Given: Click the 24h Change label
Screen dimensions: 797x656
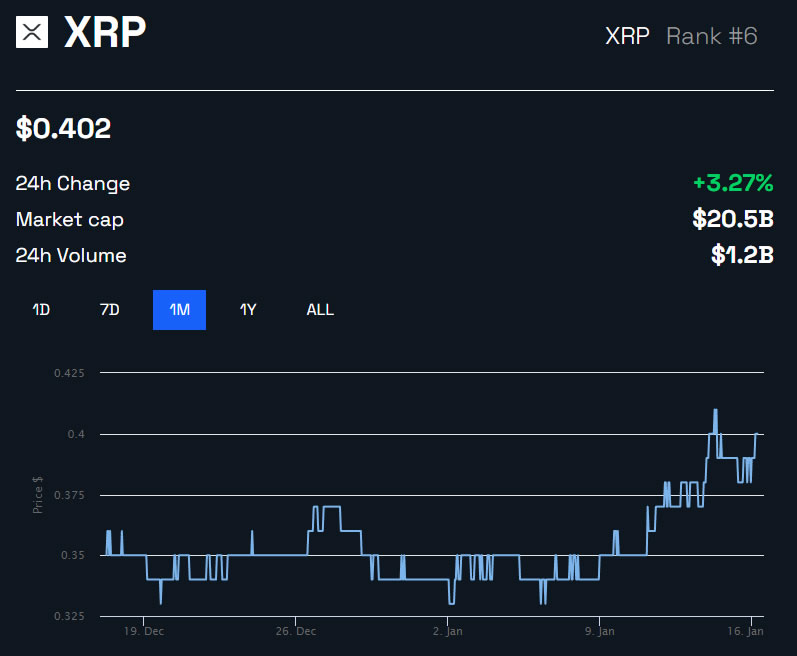Looking at the screenshot, I should click(x=72, y=184).
